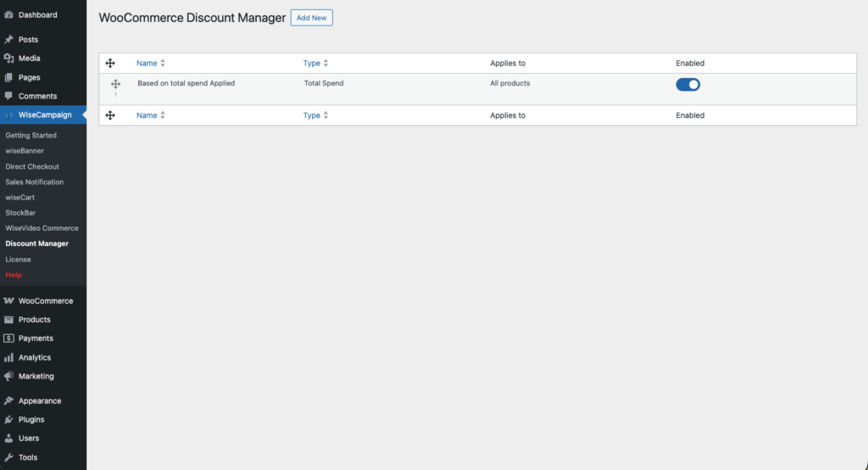Image resolution: width=868 pixels, height=470 pixels.
Task: Open Getting Started submenu link
Action: click(x=31, y=135)
